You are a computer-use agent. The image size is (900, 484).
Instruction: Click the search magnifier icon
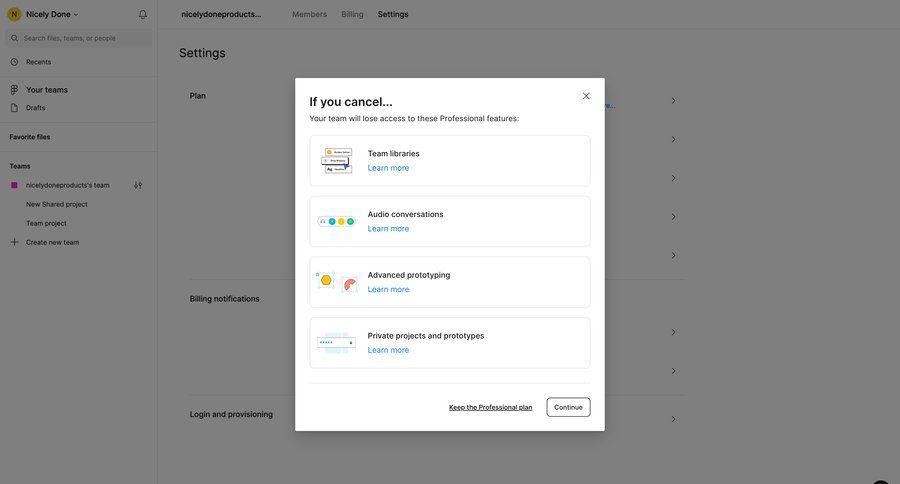14,38
